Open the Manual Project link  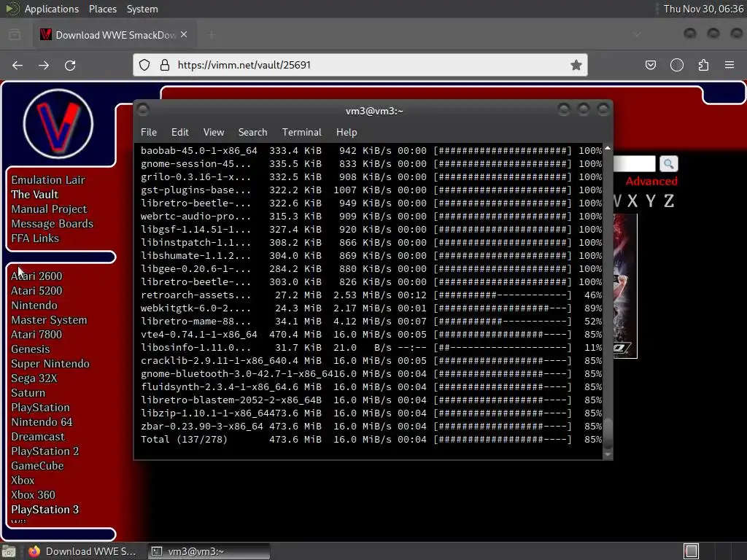click(49, 209)
